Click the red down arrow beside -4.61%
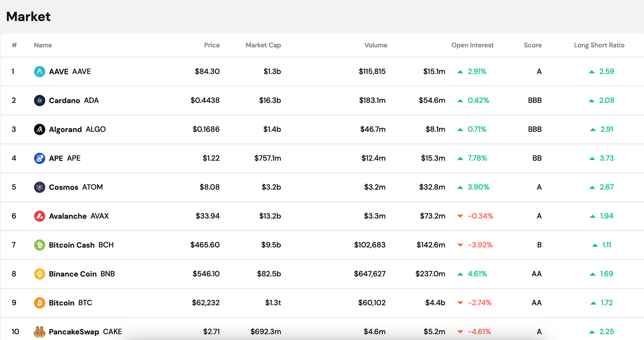This screenshot has height=340, width=644. click(x=460, y=332)
